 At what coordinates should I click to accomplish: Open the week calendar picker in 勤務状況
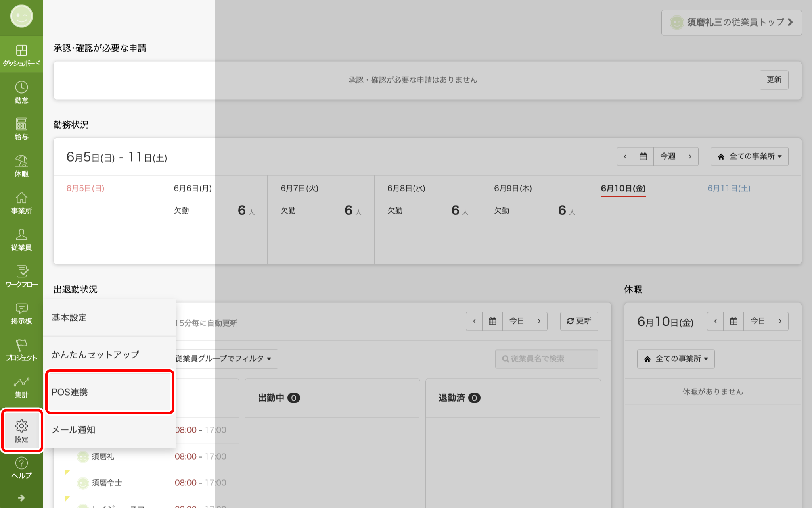643,156
